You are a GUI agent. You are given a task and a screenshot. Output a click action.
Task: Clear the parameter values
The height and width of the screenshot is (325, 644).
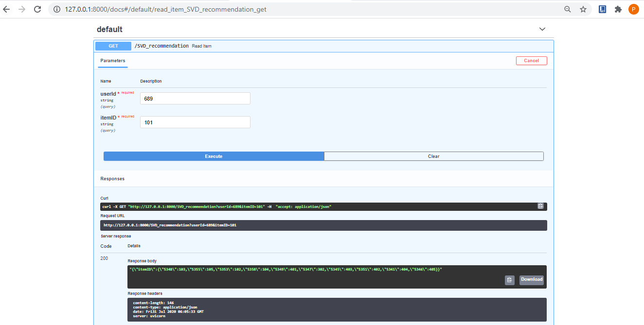coord(433,156)
